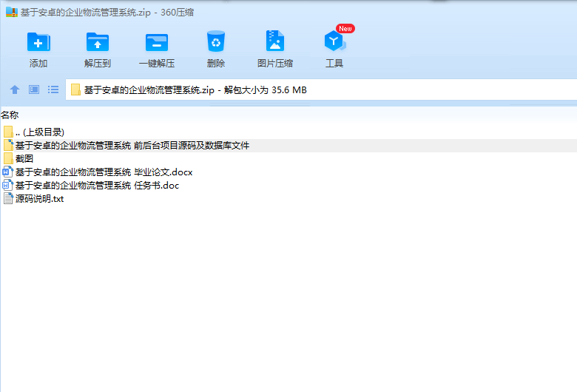Click the folder icon of 上级目录
577x392 pixels.
(x=8, y=132)
